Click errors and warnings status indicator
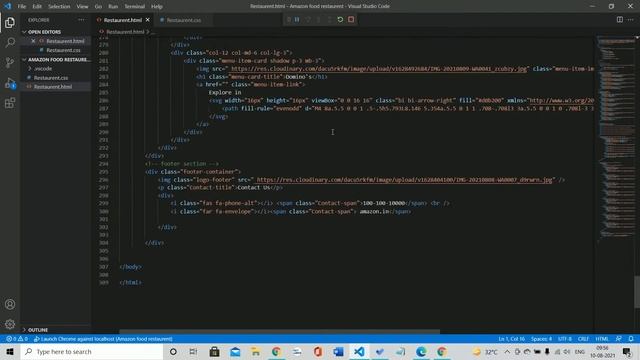The image size is (640, 360). click(x=17, y=339)
